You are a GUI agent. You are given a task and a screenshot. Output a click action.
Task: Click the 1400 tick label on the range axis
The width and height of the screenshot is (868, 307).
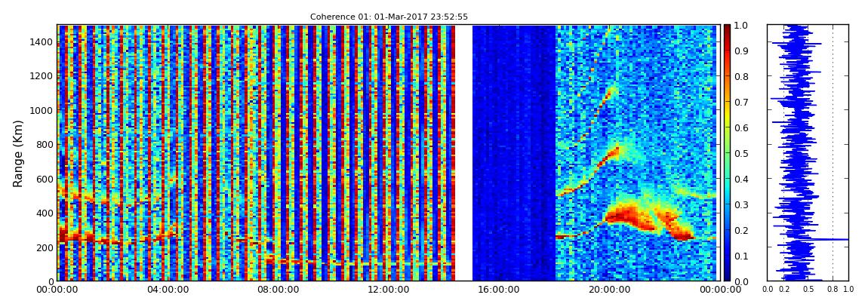click(x=42, y=41)
